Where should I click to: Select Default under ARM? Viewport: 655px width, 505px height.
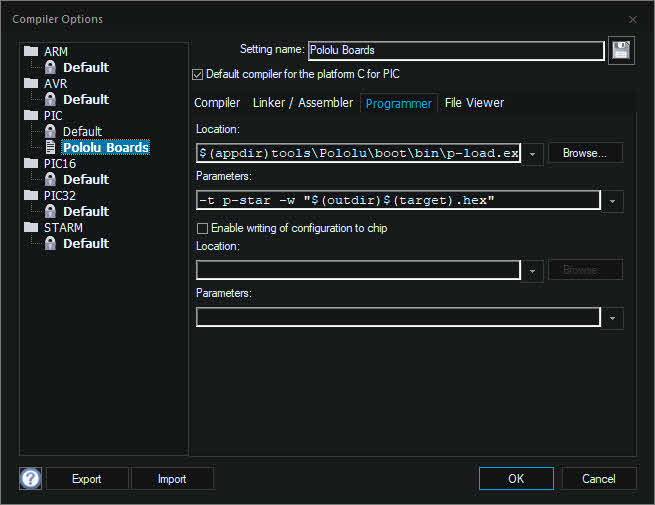coord(86,67)
